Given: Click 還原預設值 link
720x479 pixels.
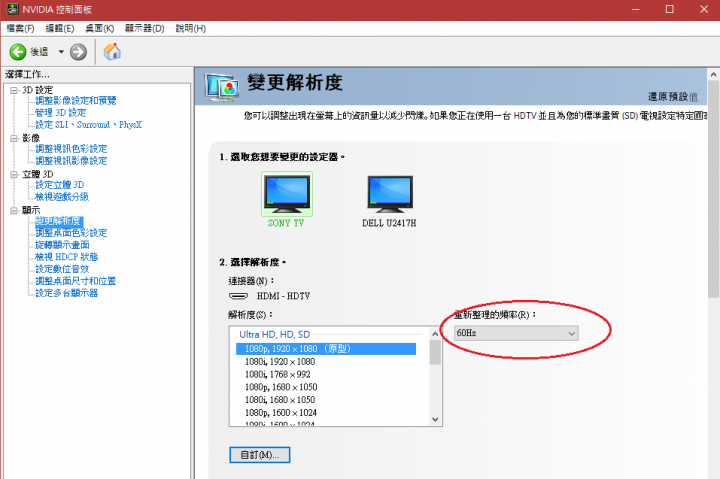Looking at the screenshot, I should pyautogui.click(x=673, y=96).
